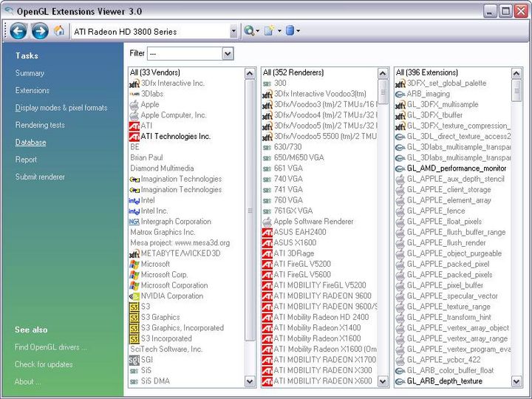Open Extensions in the Tasks panel
The image size is (532, 399).
click(x=33, y=90)
